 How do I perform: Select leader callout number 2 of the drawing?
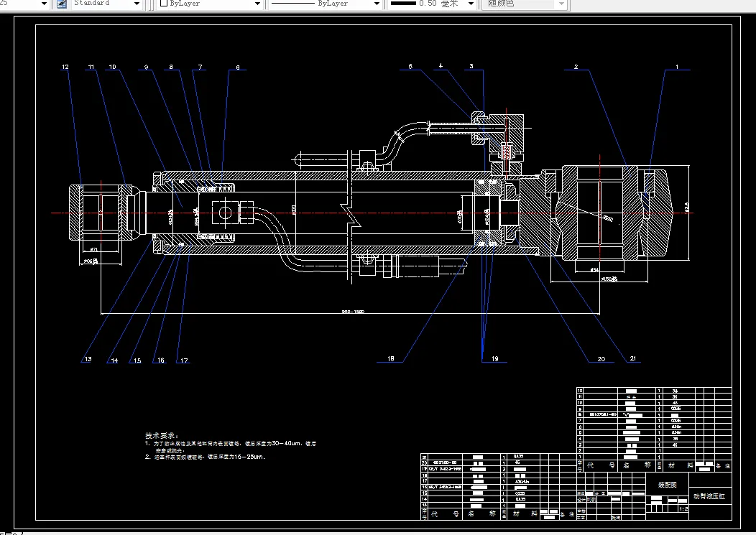pyautogui.click(x=576, y=67)
